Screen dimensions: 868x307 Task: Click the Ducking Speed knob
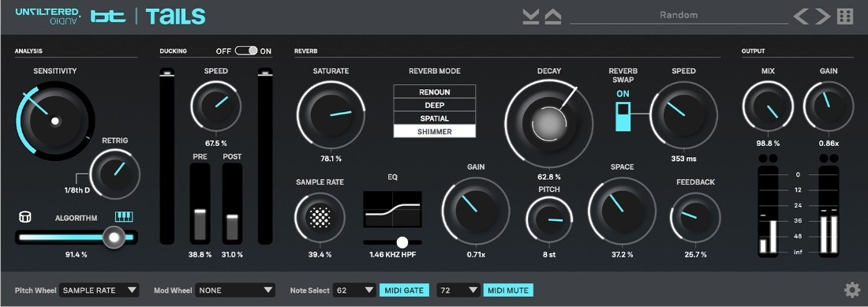pyautogui.click(x=216, y=107)
